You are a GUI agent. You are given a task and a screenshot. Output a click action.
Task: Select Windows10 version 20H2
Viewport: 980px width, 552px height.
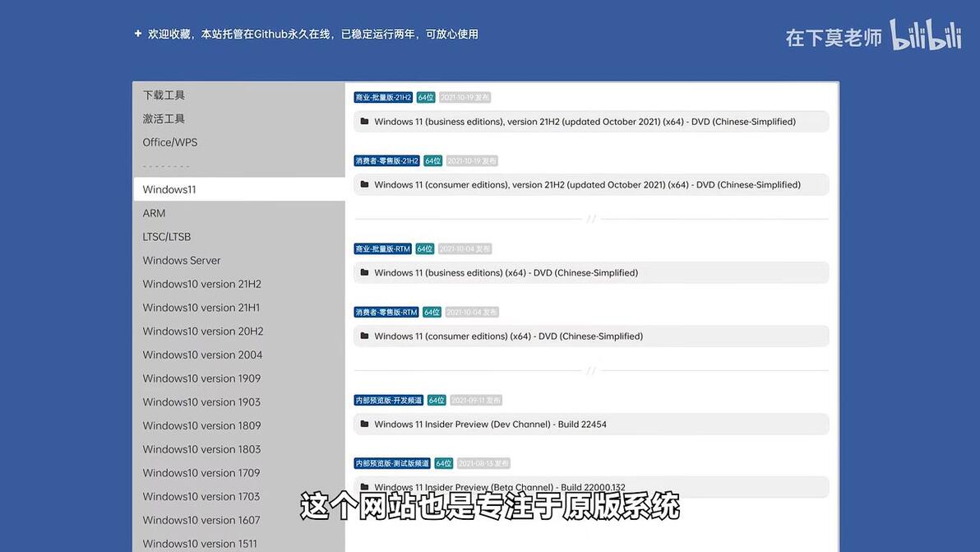[x=238, y=332]
